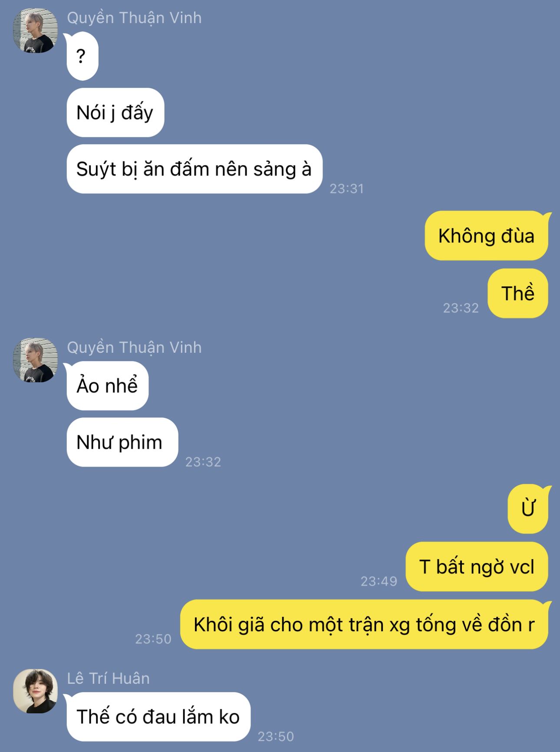
Task: Select the 'Ảo nhể' message bubble
Action: point(107,385)
